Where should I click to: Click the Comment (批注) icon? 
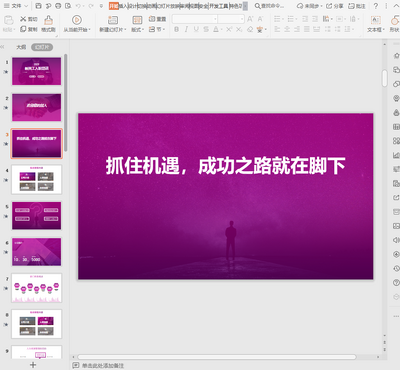click(x=357, y=6)
